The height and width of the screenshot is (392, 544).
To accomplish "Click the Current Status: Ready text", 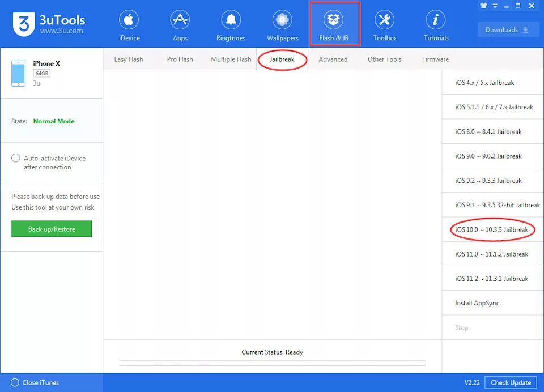I will 273,352.
